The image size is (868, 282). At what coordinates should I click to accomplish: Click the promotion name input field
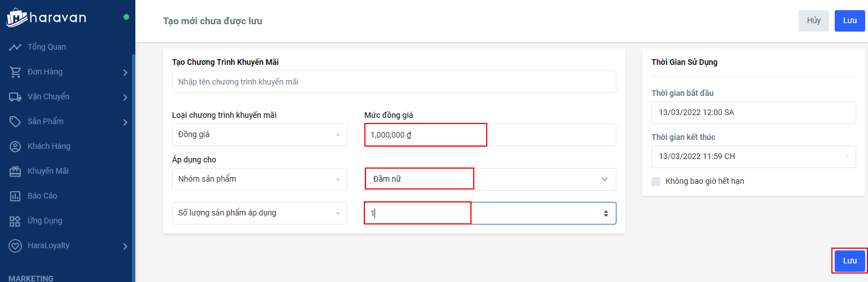394,82
